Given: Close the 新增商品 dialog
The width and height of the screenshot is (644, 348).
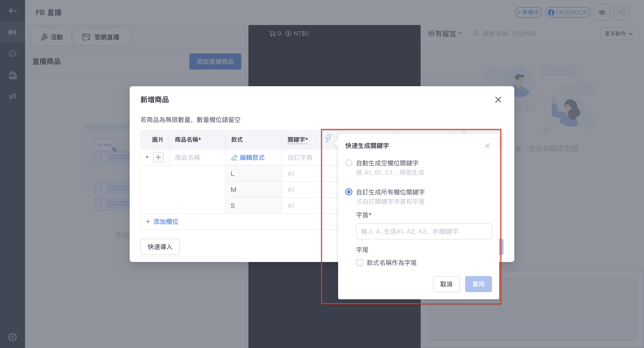Looking at the screenshot, I should click(498, 100).
